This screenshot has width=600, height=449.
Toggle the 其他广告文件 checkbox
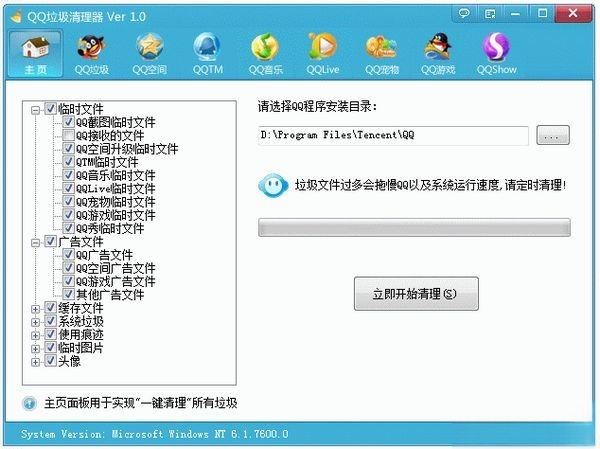68,294
